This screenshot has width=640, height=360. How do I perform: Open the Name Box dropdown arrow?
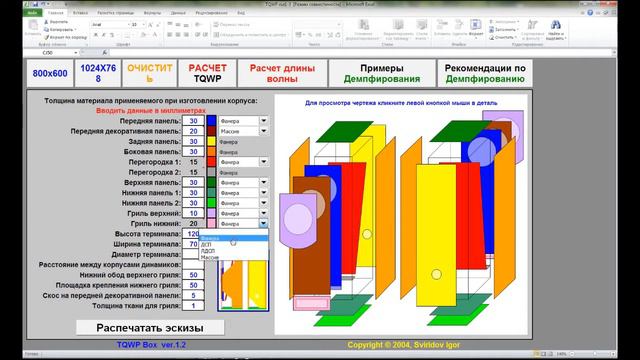click(76, 53)
